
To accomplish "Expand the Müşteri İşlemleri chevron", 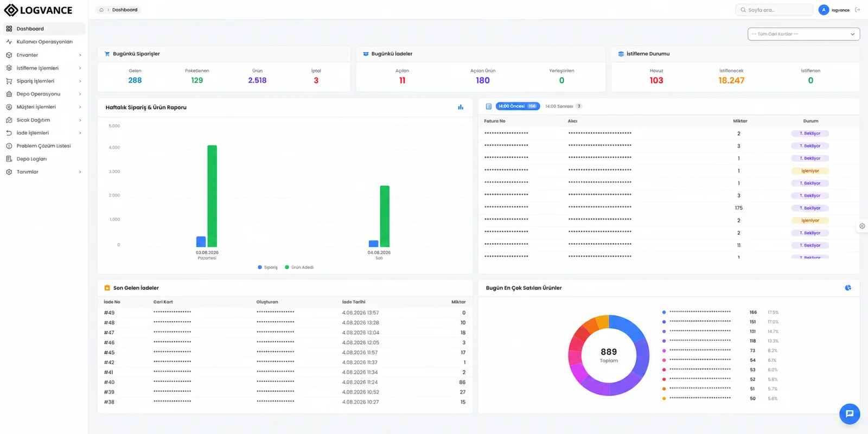I will point(80,107).
